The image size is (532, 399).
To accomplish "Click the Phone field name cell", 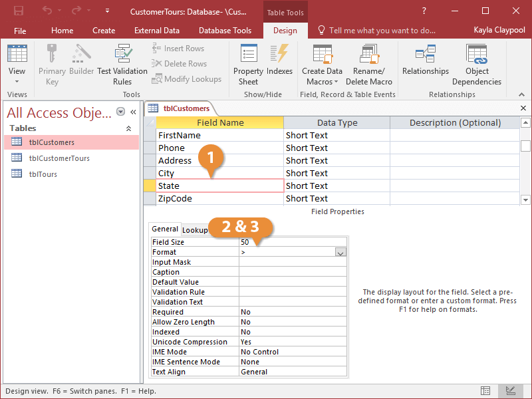I will 219,148.
